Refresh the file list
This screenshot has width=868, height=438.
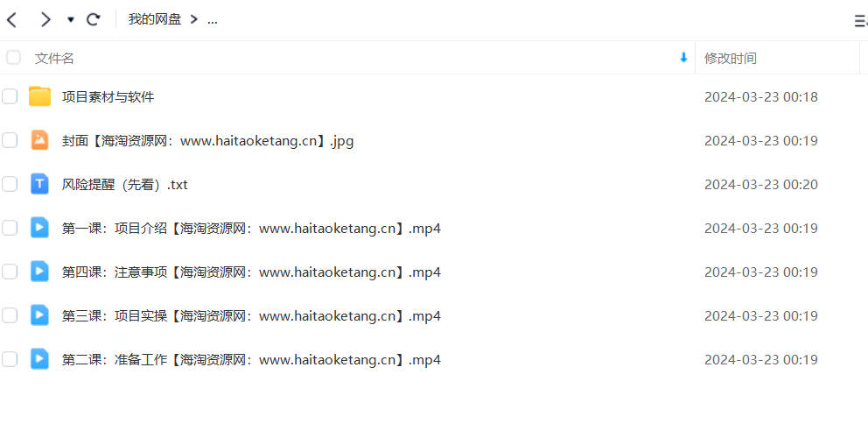point(94,20)
